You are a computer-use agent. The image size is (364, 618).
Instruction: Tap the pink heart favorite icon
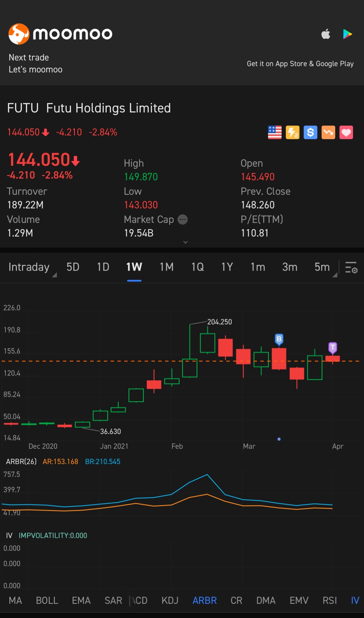[x=346, y=132]
